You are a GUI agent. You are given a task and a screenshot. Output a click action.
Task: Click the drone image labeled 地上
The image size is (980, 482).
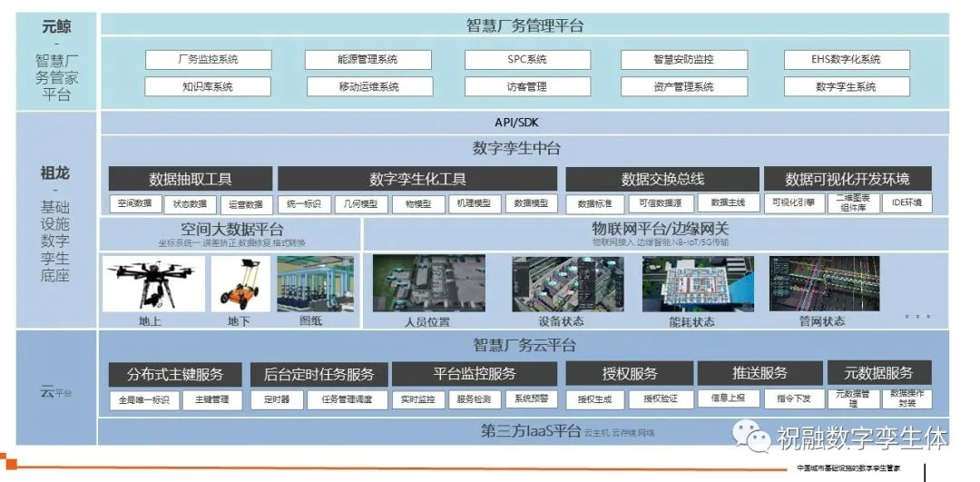point(152,283)
